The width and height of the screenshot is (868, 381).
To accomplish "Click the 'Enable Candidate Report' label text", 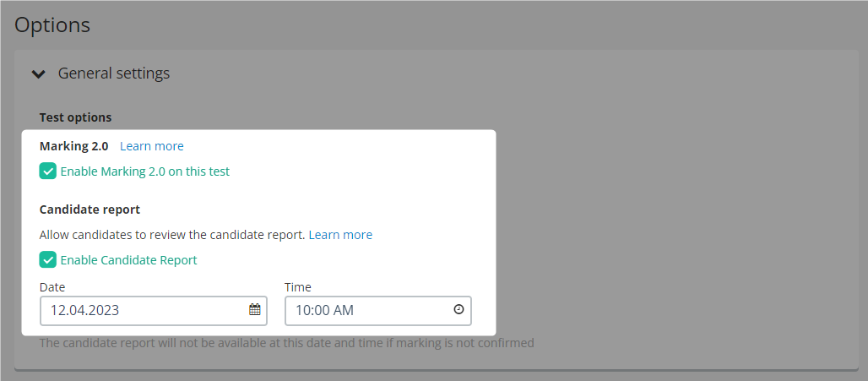I will [128, 260].
